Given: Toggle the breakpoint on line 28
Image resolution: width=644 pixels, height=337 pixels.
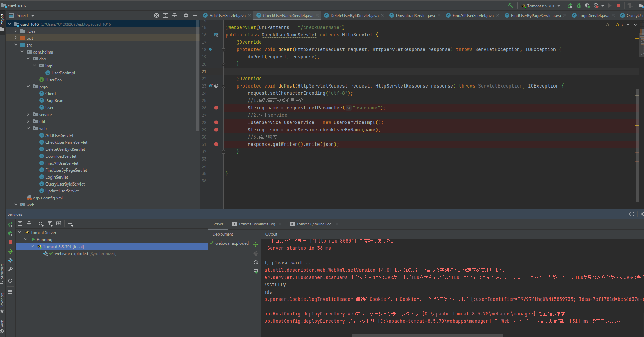Looking at the screenshot, I should point(216,122).
